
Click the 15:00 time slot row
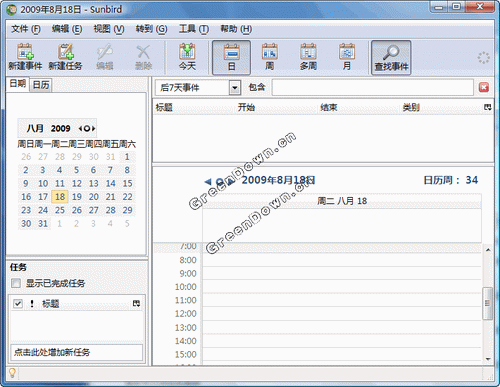point(342,354)
